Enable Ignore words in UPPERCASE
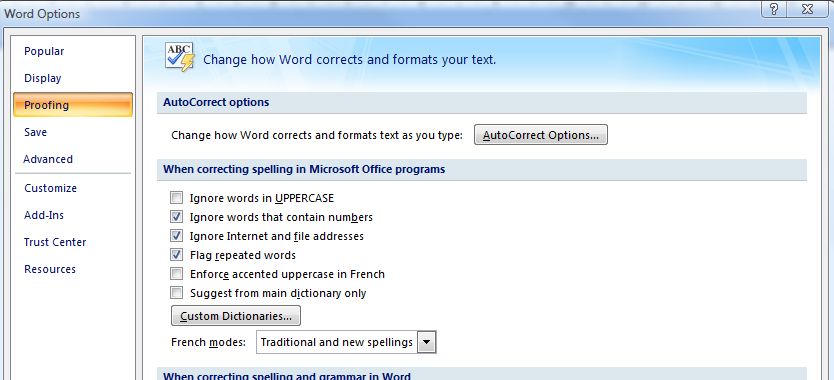Screen dimensions: 834x380 coord(176,198)
